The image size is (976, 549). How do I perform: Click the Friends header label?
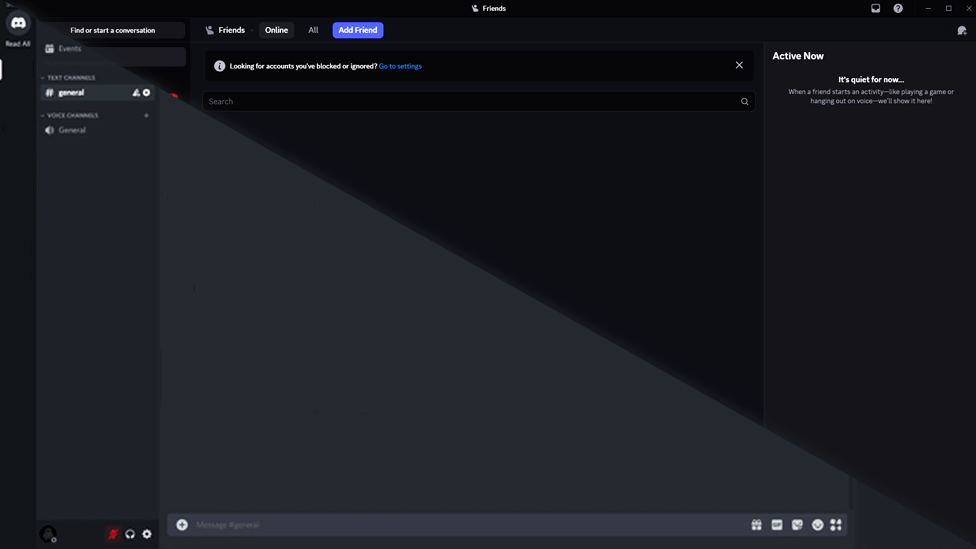232,30
